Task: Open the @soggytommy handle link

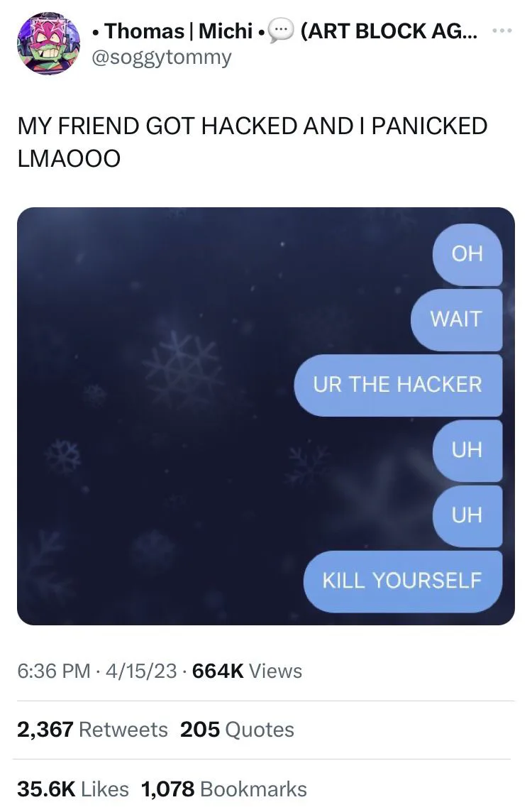Action: tap(162, 57)
